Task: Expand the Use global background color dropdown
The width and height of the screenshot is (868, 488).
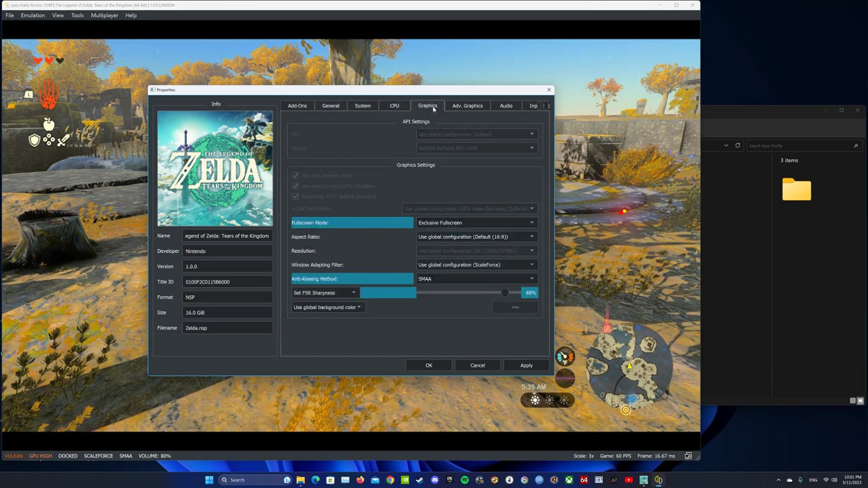Action: [328, 307]
